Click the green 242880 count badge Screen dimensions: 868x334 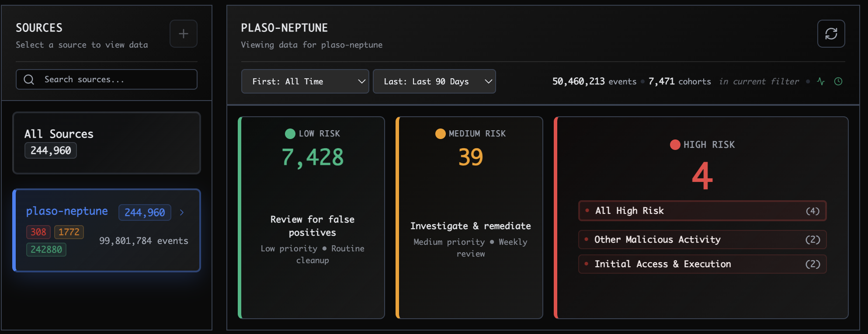46,250
